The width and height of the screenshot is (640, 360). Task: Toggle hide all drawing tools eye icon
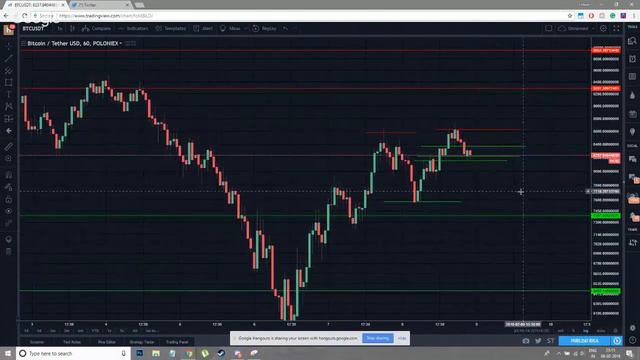tap(9, 211)
